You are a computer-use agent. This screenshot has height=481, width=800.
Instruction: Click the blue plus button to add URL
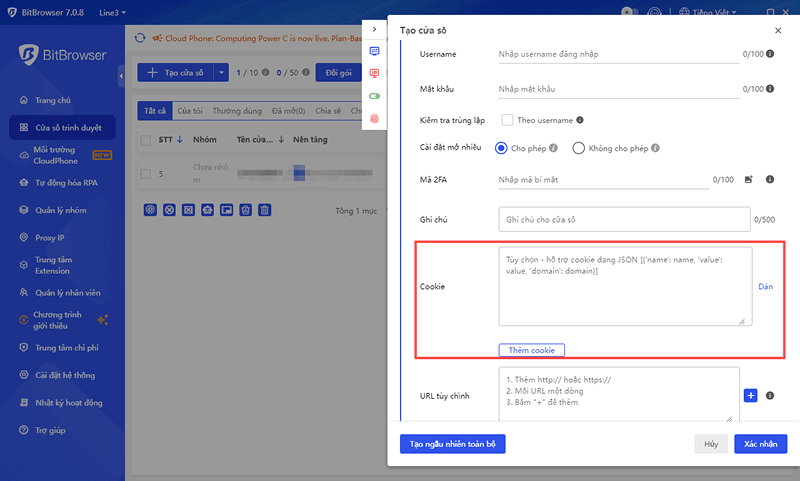click(x=751, y=395)
